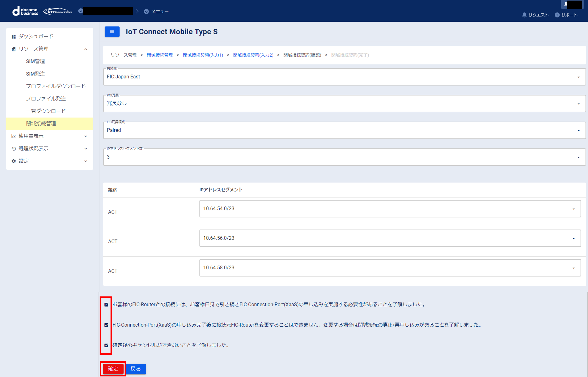Click the 設定 gear icon
This screenshot has height=377, width=588.
click(x=14, y=161)
